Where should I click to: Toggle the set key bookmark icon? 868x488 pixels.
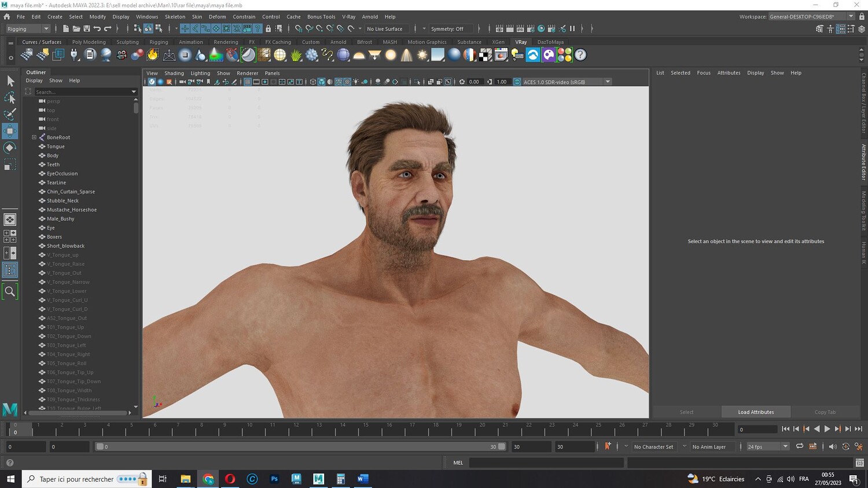click(608, 446)
